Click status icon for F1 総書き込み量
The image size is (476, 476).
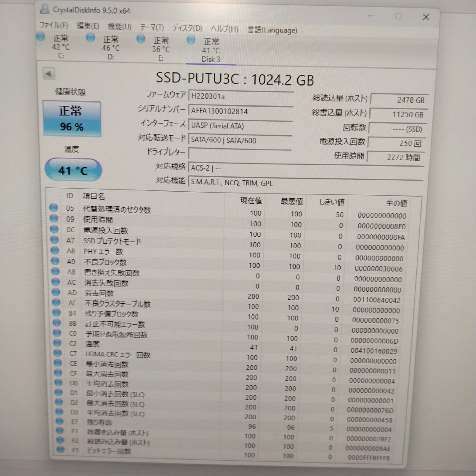pos(60,431)
